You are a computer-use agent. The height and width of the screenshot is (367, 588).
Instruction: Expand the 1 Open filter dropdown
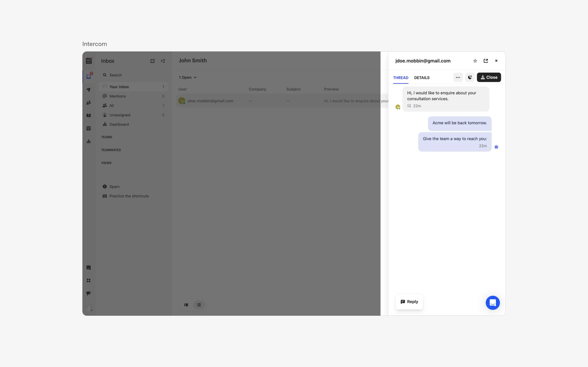point(187,77)
